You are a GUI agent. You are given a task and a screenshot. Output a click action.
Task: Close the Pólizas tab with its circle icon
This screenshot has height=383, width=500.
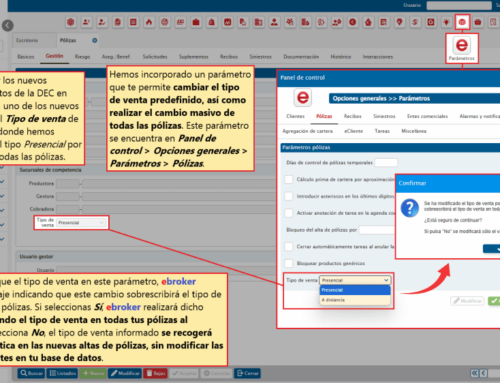click(x=95, y=40)
